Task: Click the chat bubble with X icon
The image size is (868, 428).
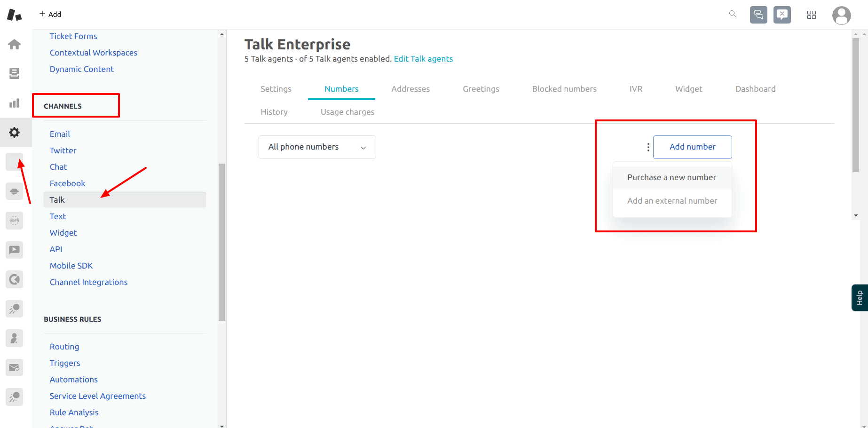Action: click(x=782, y=15)
